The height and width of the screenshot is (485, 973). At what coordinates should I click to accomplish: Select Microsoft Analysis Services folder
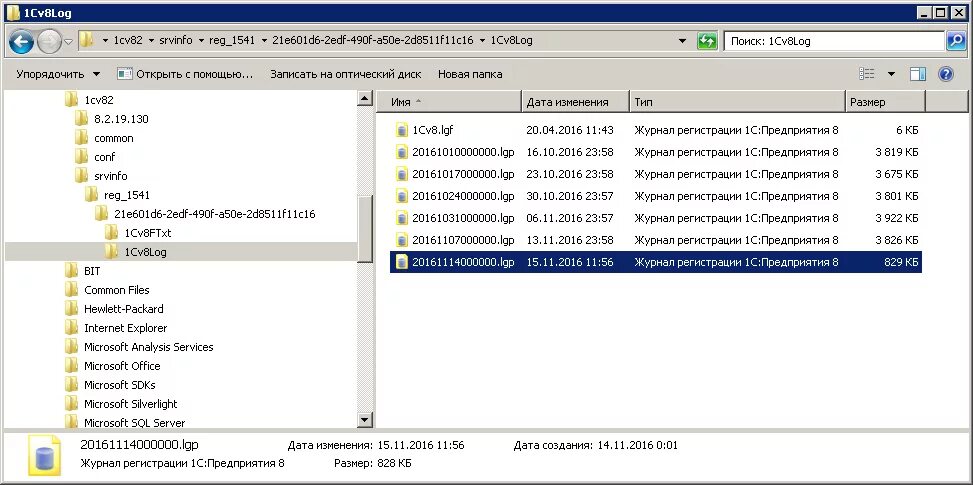pos(148,347)
